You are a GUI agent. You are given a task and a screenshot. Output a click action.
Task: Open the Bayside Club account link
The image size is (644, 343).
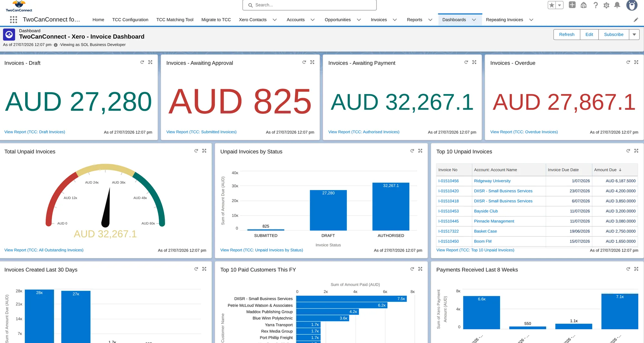tap(486, 211)
